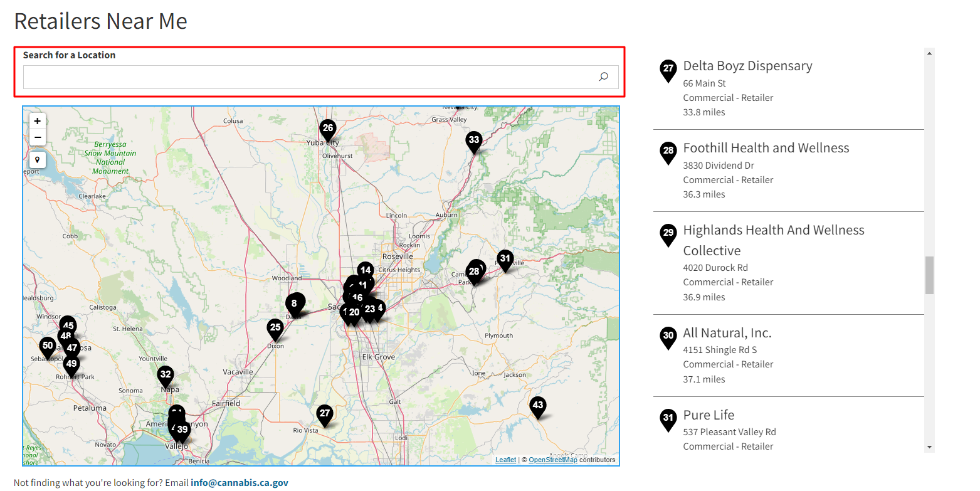This screenshot has width=980, height=491.
Task: Click the results list scrollbar down arrow
Action: 930,448
